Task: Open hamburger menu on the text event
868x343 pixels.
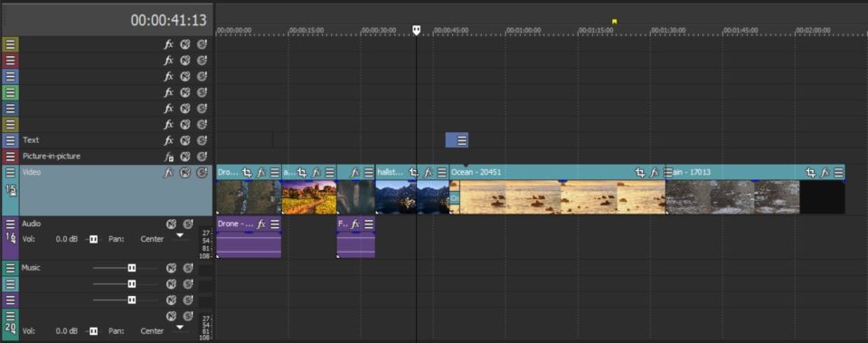Action: tap(462, 141)
